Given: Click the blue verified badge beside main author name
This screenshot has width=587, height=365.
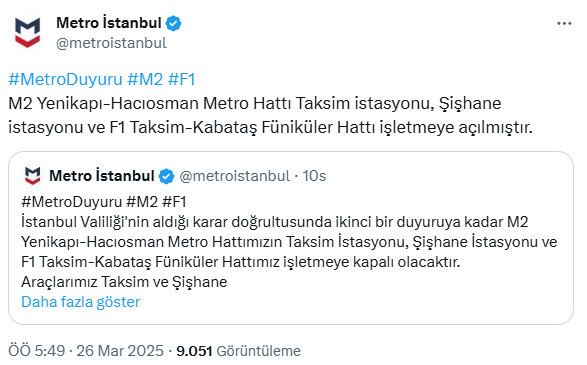Looking at the screenshot, I should (x=174, y=23).
